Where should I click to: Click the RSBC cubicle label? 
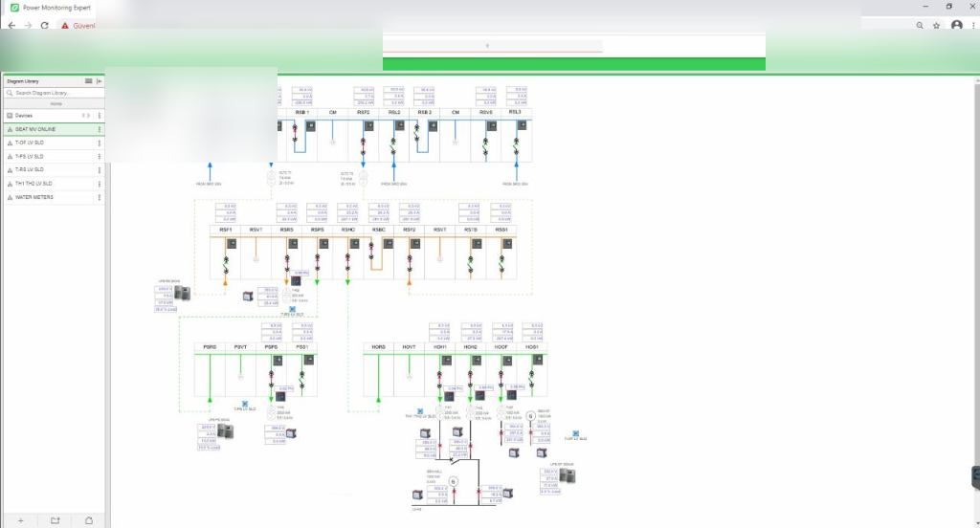[379, 230]
